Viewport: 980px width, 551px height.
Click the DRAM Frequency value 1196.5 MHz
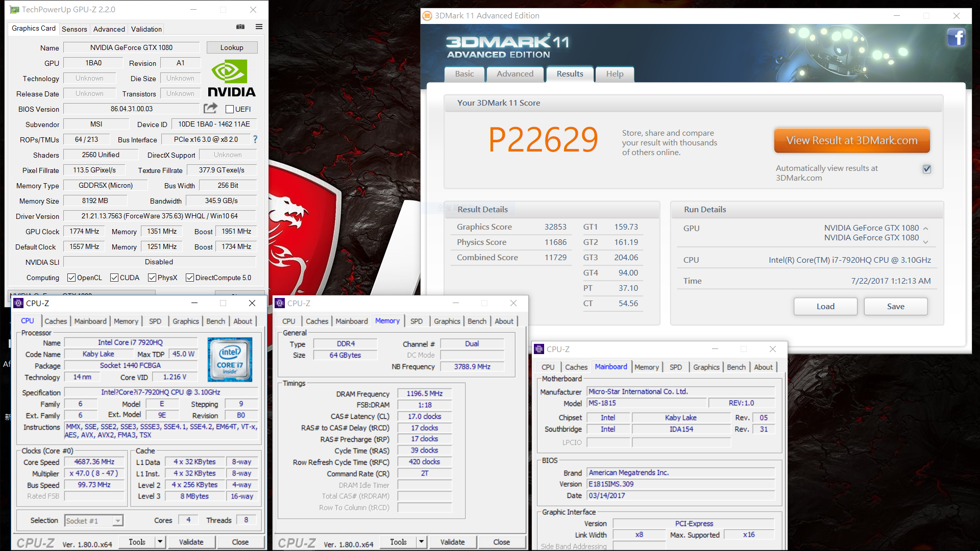click(x=425, y=393)
